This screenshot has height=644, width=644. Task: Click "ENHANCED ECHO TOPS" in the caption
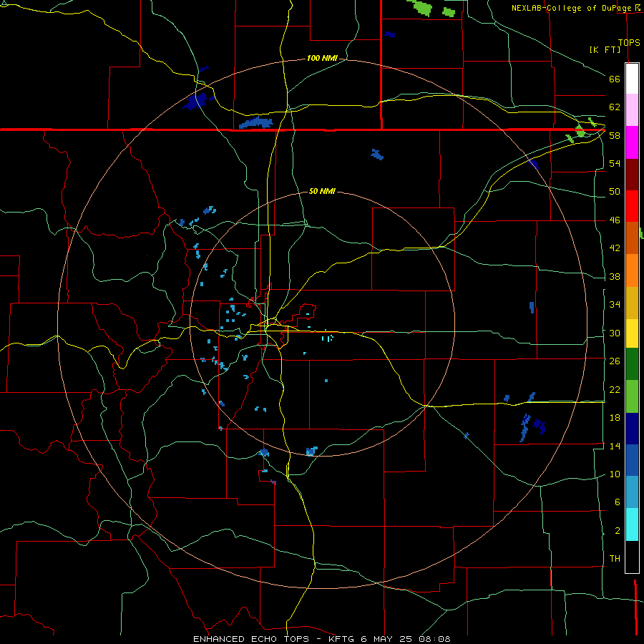click(x=251, y=639)
